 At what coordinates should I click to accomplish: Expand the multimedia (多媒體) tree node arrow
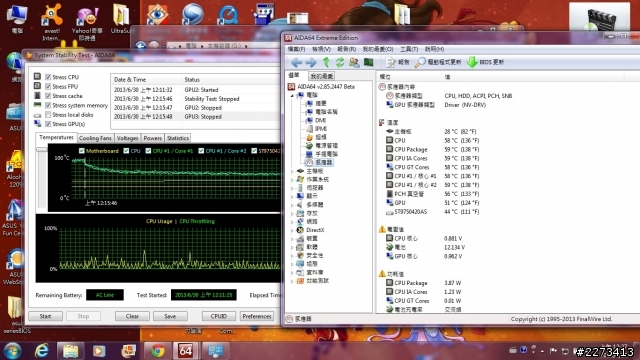point(292,205)
